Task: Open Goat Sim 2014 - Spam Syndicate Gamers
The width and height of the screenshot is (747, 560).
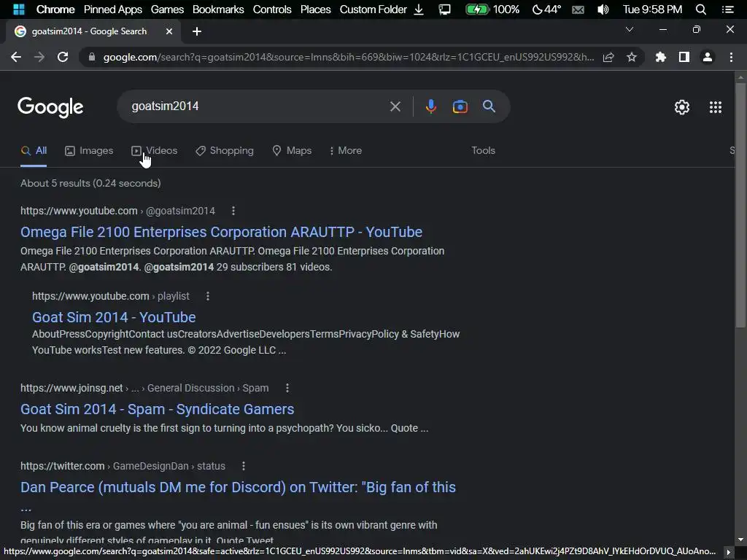Action: coord(158,409)
